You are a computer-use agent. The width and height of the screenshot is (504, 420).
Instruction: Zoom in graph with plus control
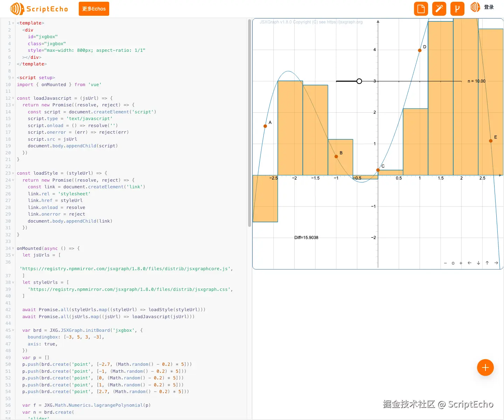click(461, 263)
